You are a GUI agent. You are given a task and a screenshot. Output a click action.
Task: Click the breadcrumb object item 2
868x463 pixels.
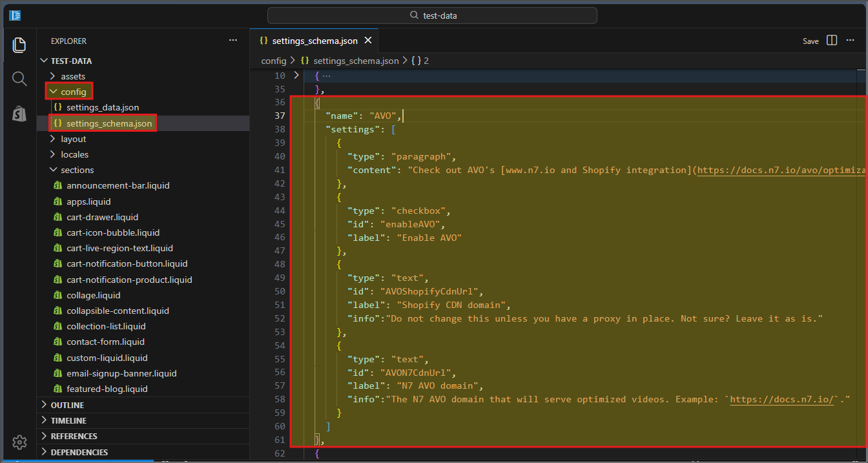(x=420, y=61)
